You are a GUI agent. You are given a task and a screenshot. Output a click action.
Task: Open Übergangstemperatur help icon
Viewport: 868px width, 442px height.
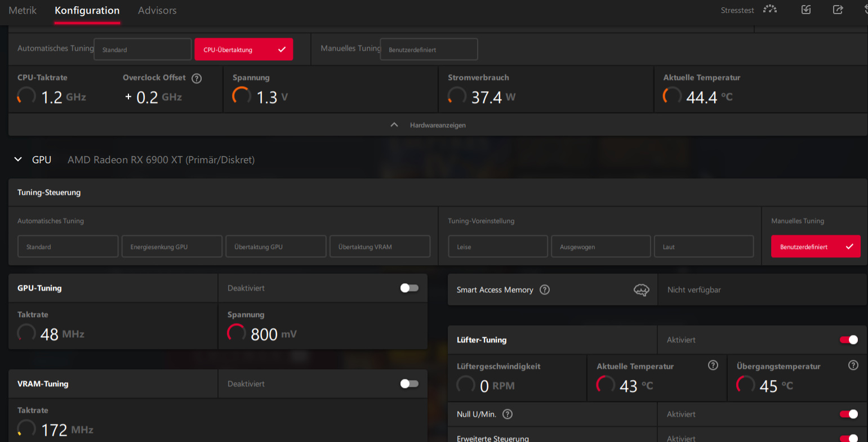pyautogui.click(x=853, y=365)
